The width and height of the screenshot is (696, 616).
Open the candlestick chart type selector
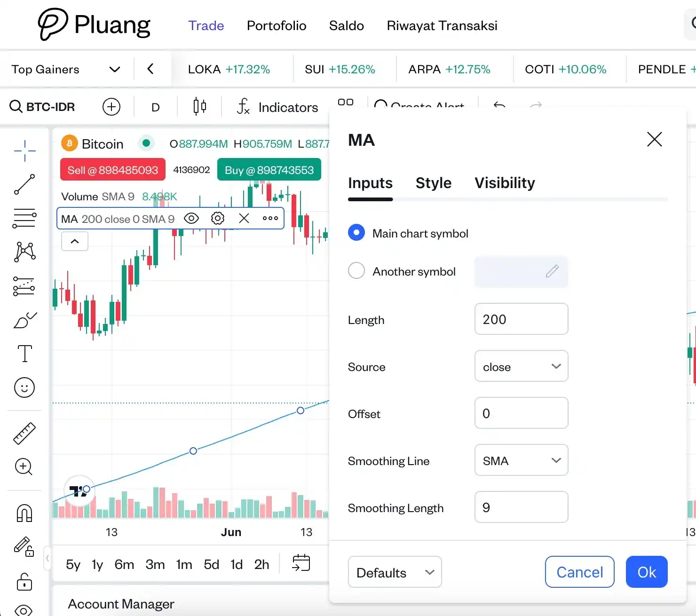coord(200,107)
